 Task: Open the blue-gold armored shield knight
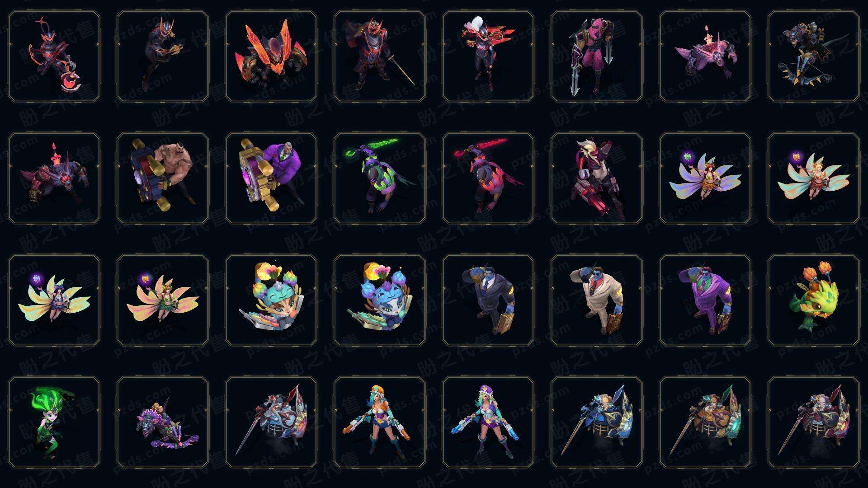[597, 422]
